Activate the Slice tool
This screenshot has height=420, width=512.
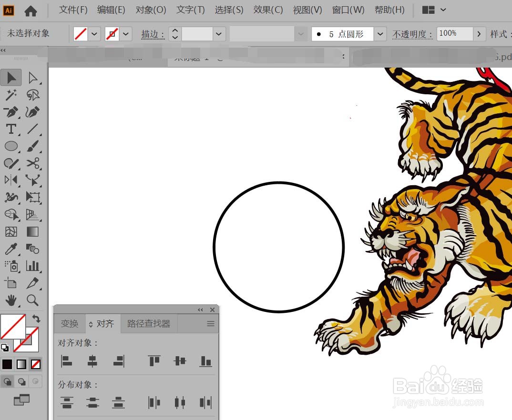(32, 283)
